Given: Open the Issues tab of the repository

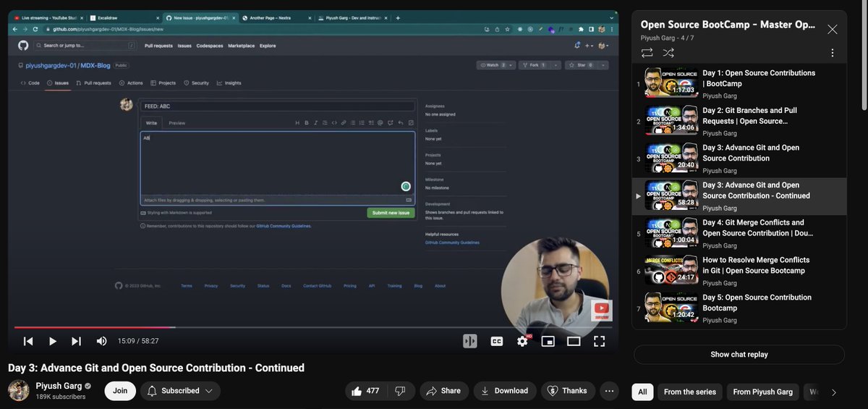Looking at the screenshot, I should pos(58,83).
